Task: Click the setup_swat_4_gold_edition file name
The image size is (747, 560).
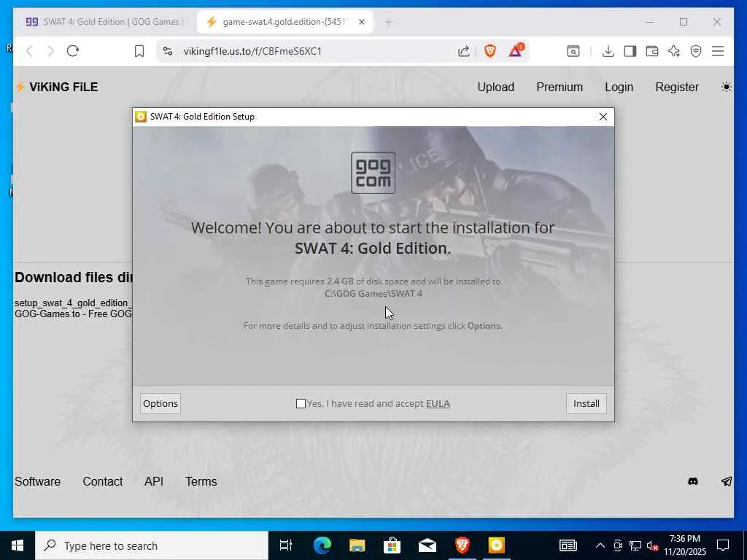Action: tap(74, 303)
